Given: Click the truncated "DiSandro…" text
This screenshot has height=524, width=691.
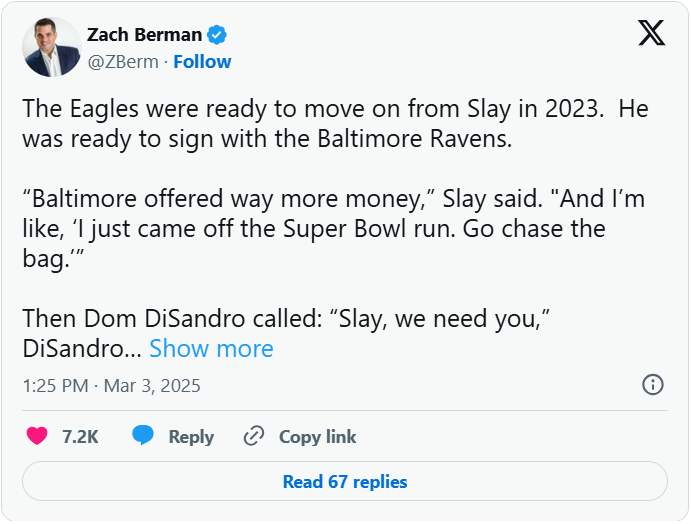Looking at the screenshot, I should [x=81, y=348].
